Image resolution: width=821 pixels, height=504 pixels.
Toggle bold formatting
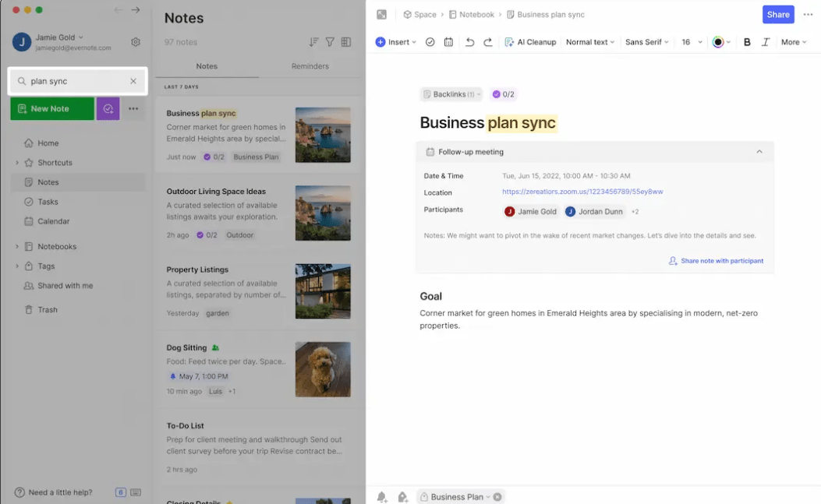747,42
